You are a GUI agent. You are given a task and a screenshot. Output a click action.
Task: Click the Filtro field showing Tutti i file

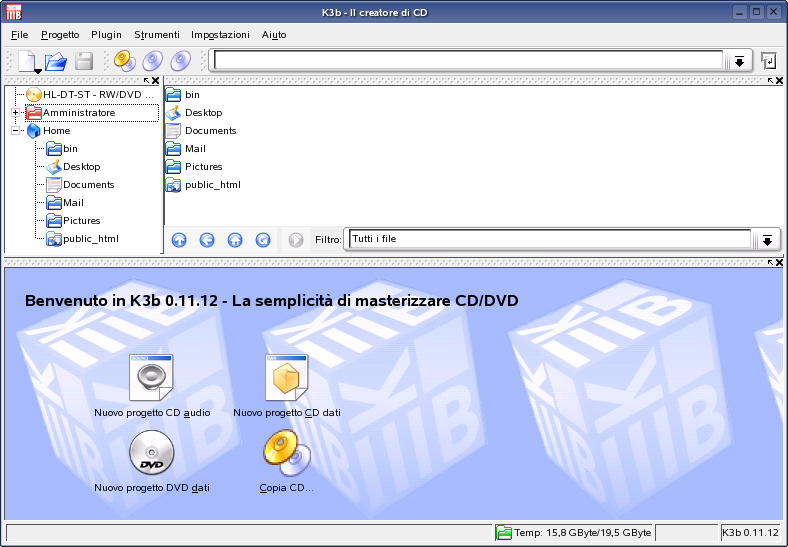[x=550, y=239]
